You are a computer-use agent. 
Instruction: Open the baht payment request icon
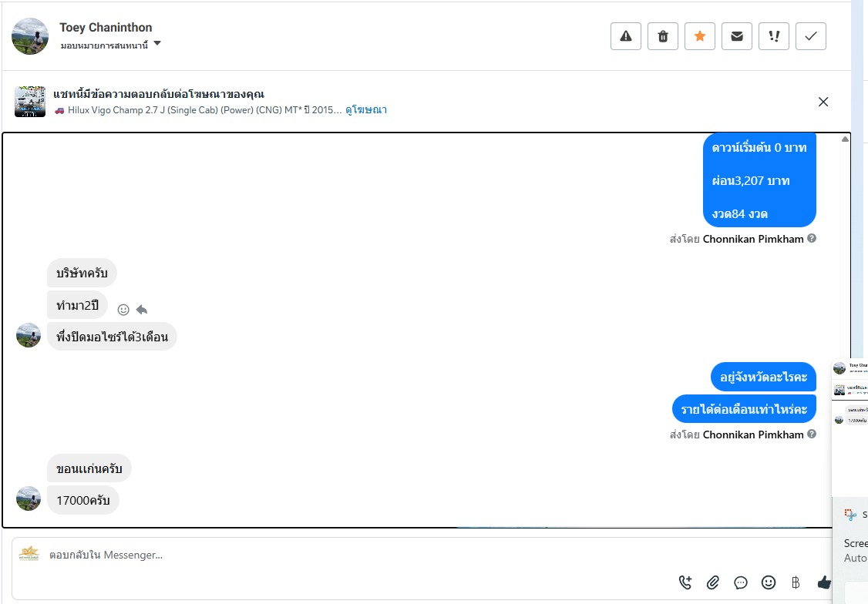click(x=796, y=582)
